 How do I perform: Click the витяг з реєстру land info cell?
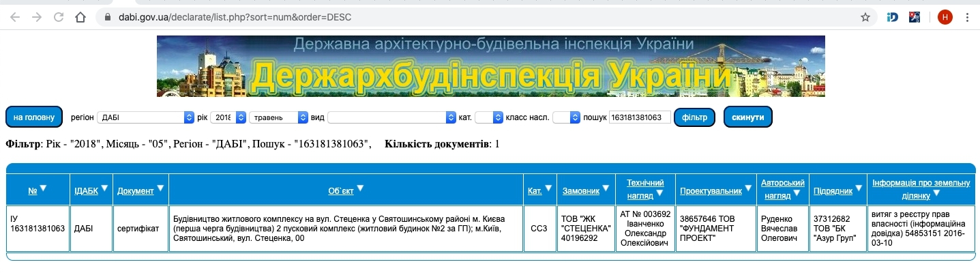[921, 229]
